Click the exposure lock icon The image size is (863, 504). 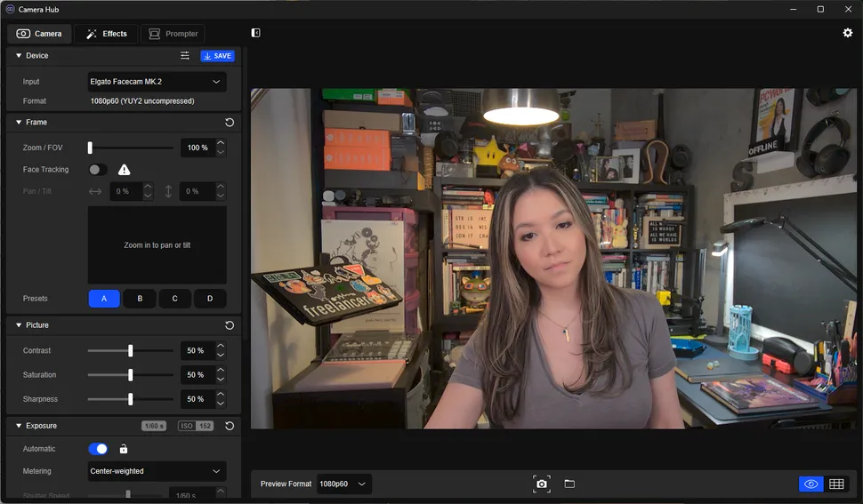coord(124,449)
